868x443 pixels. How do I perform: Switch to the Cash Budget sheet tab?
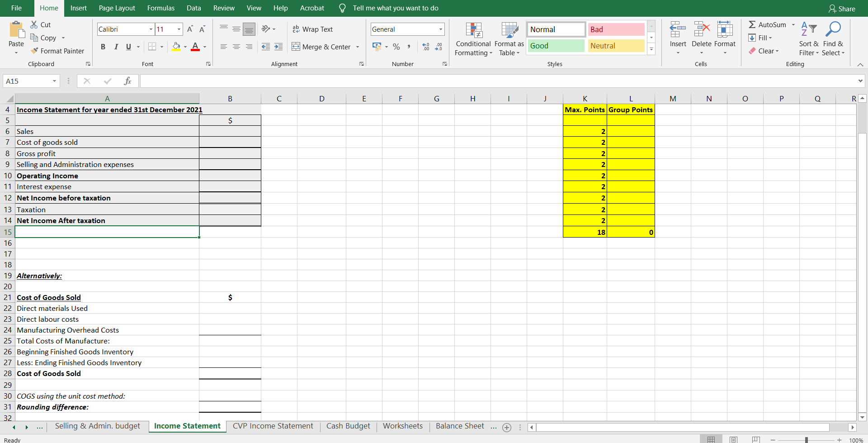click(348, 426)
